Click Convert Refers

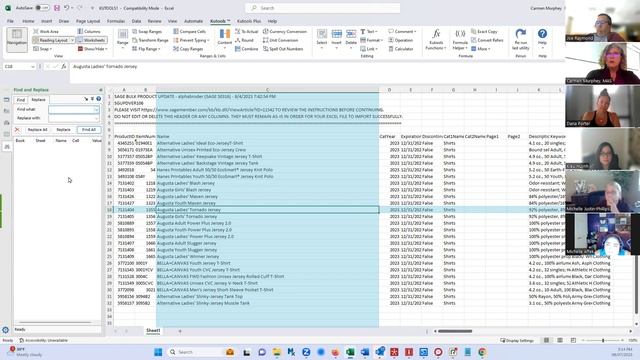(487, 40)
